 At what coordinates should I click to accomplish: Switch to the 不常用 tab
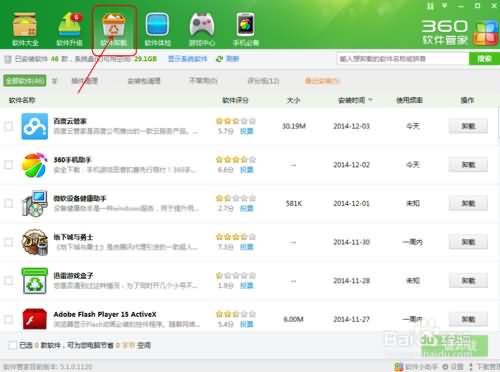tap(203, 81)
